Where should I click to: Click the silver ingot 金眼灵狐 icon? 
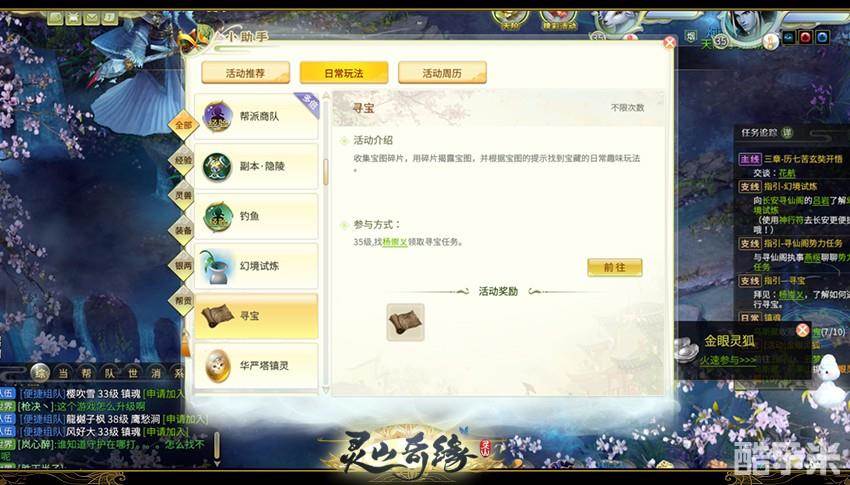pyautogui.click(x=686, y=350)
